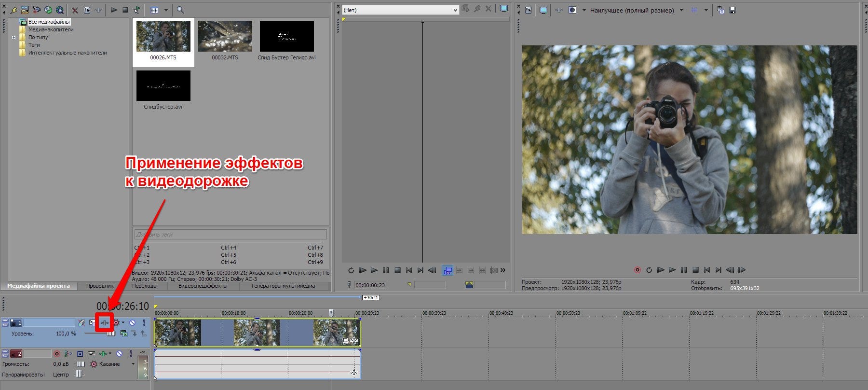
Task: Switch to 'Генераторы мультимедиа' tab
Action: point(283,286)
